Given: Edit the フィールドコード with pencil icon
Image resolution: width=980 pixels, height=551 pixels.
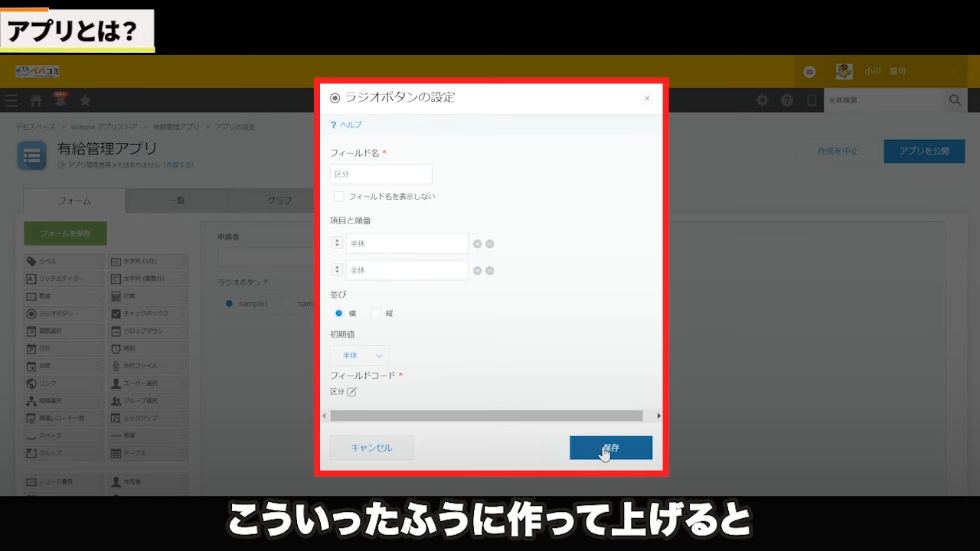Looking at the screenshot, I should 352,392.
